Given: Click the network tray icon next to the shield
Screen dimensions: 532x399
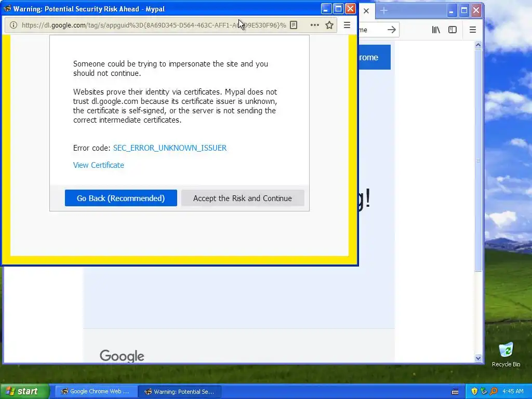Looking at the screenshot, I should (x=484, y=391).
